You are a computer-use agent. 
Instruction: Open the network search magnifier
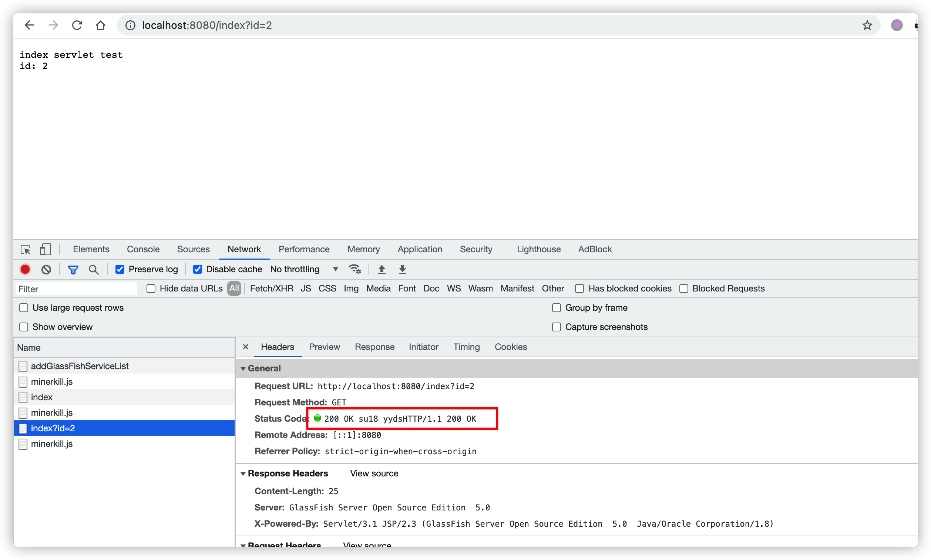pos(93,269)
